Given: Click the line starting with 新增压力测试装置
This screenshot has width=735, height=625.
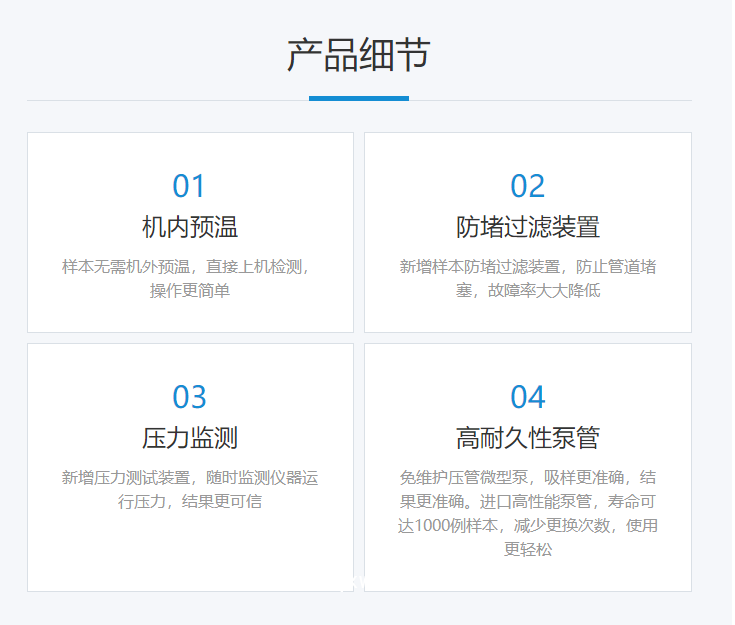Looking at the screenshot, I should point(189,478).
